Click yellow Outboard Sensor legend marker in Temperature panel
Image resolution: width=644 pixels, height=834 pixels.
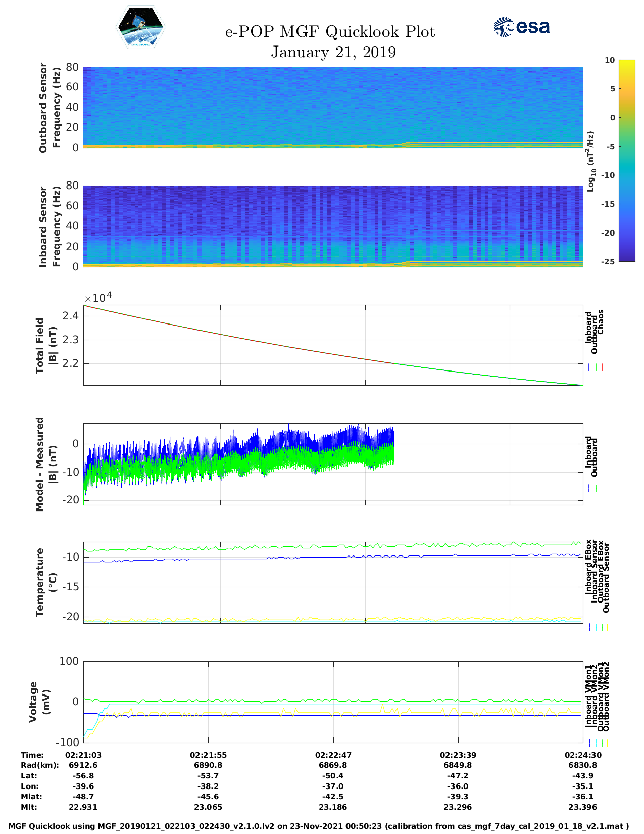(607, 627)
